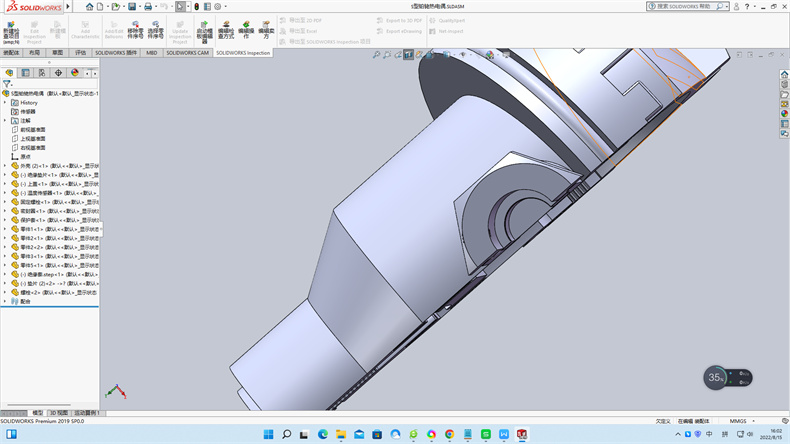790x444 pixels.
Task: Click Zoom to Fit in the view toolbar
Action: pos(376,55)
